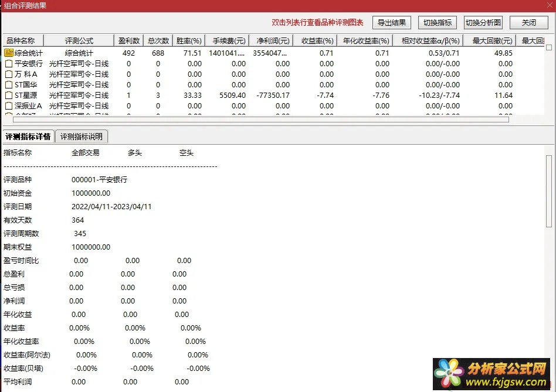
Task: Sort by 评测公式 column header
Action: tap(79, 40)
